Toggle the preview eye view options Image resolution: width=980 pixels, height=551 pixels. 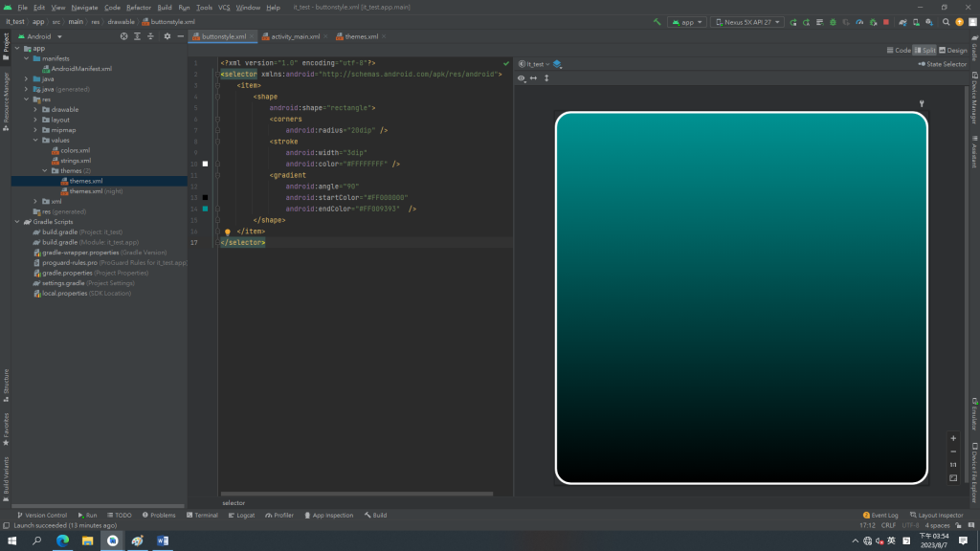[x=522, y=78]
